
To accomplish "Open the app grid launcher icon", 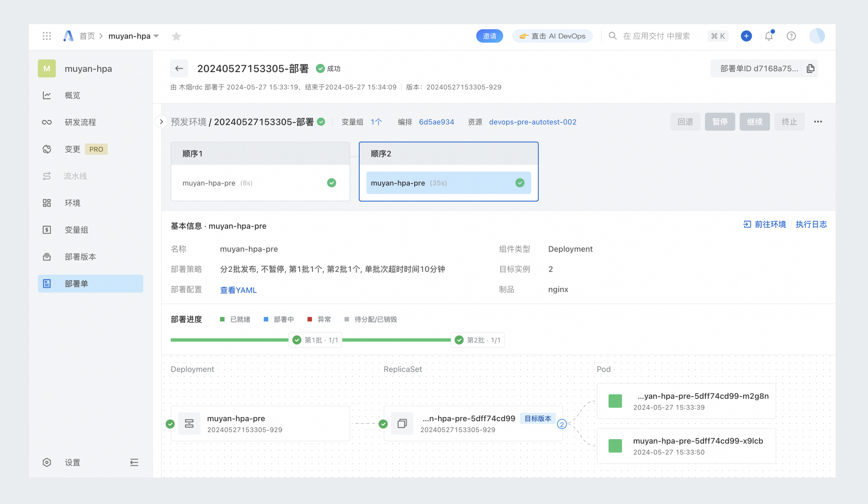I will pyautogui.click(x=47, y=36).
